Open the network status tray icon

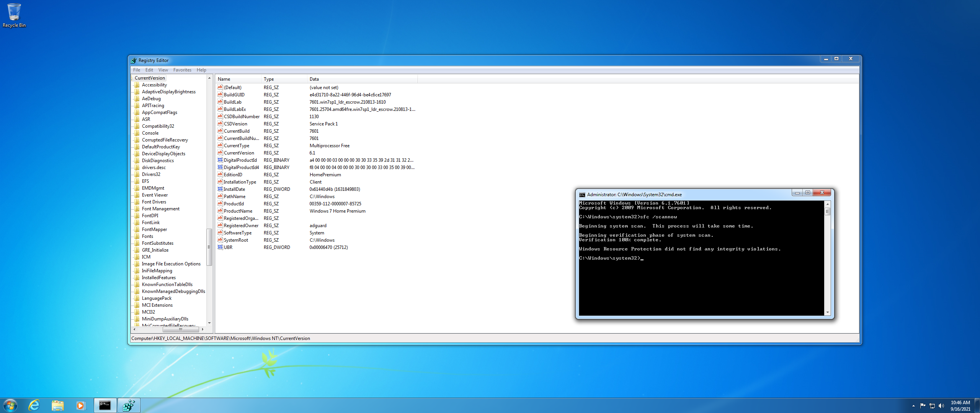click(x=932, y=406)
